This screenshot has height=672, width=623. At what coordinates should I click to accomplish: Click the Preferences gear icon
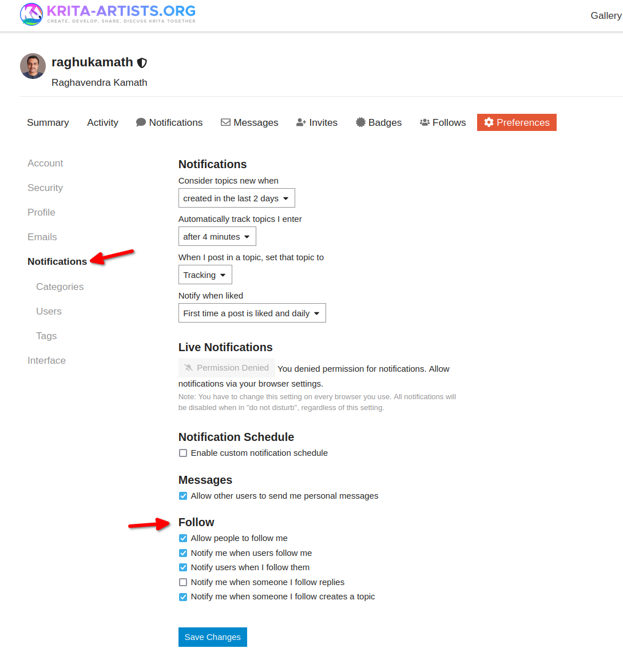(489, 122)
